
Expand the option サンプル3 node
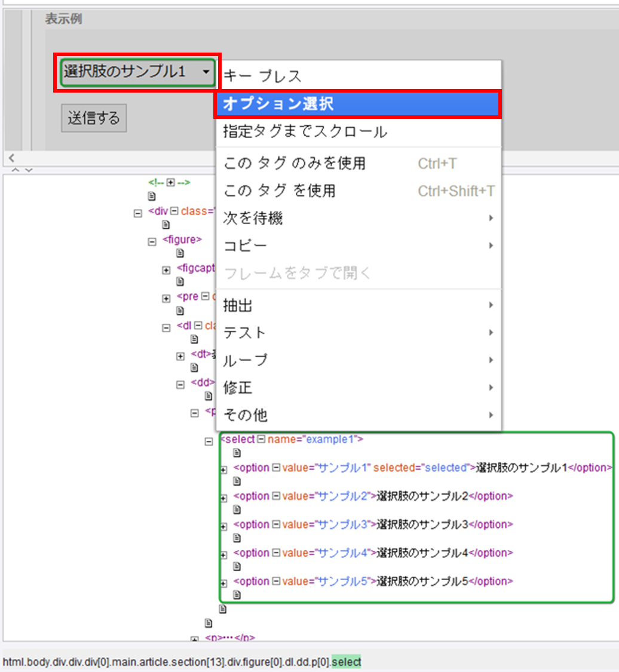224,527
